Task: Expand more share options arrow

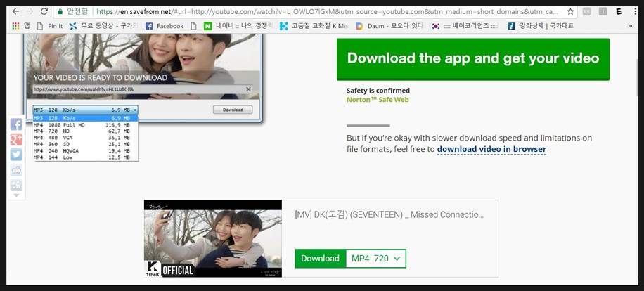Action: click(x=16, y=195)
